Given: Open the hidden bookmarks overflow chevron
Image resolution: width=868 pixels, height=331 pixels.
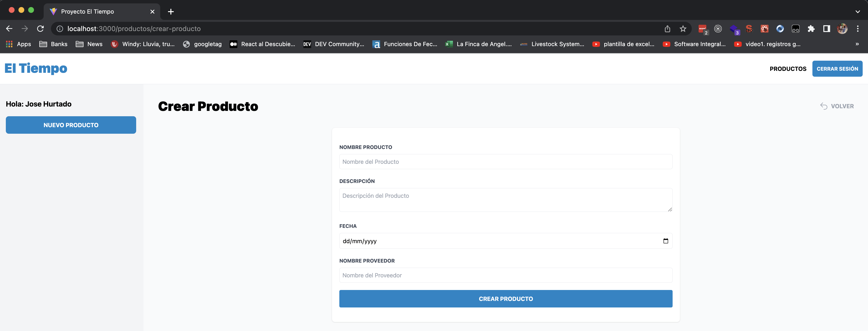Looking at the screenshot, I should click(x=858, y=44).
